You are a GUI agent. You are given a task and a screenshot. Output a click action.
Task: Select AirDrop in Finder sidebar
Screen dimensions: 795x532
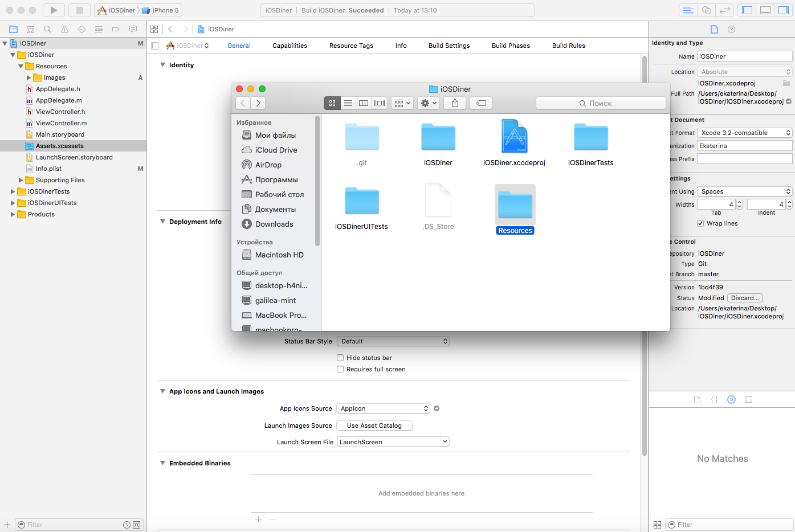[x=268, y=165]
